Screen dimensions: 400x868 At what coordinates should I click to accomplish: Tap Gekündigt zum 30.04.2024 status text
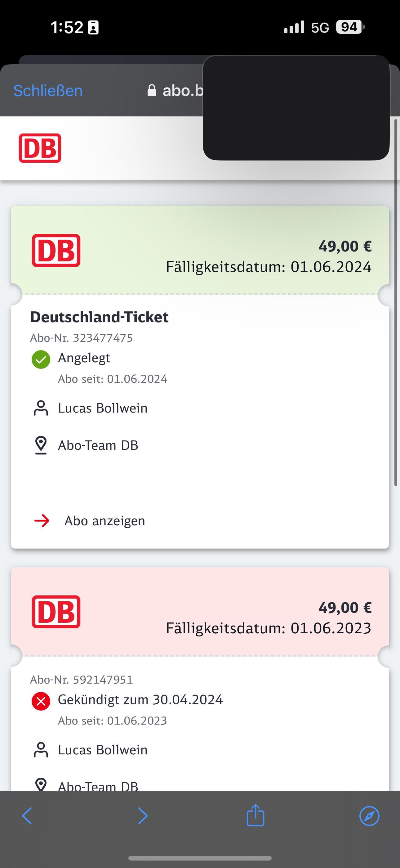140,699
